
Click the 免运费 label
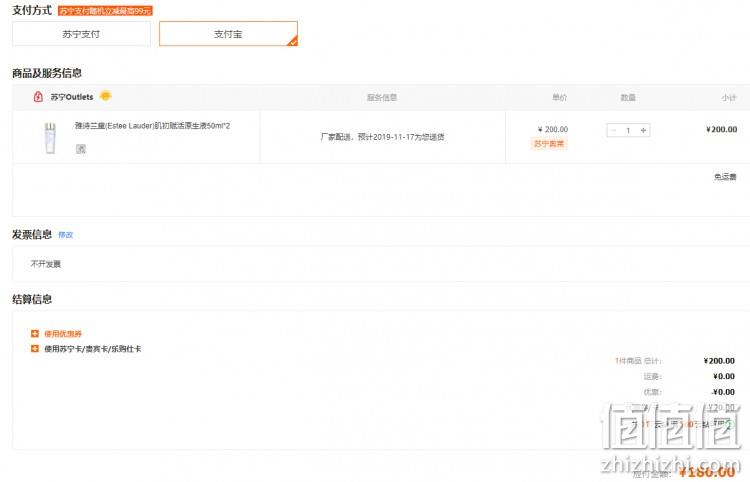725,177
